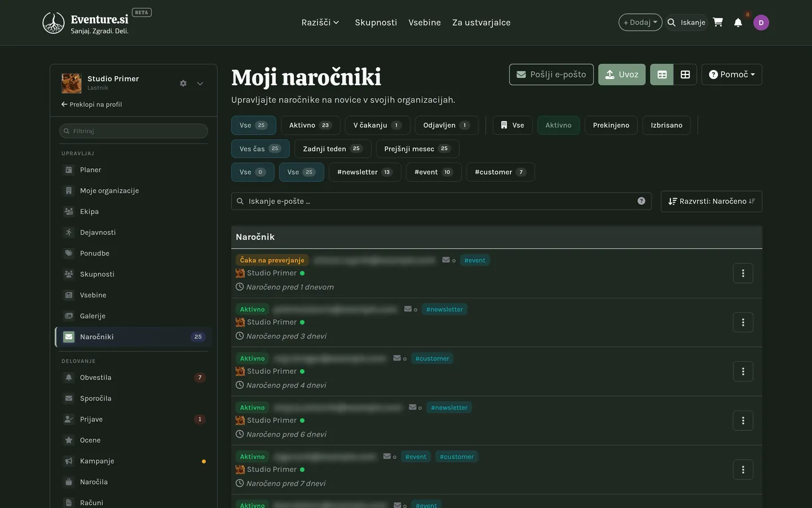This screenshot has width=812, height=508.
Task: Expand the Razišči menu
Action: click(x=320, y=23)
